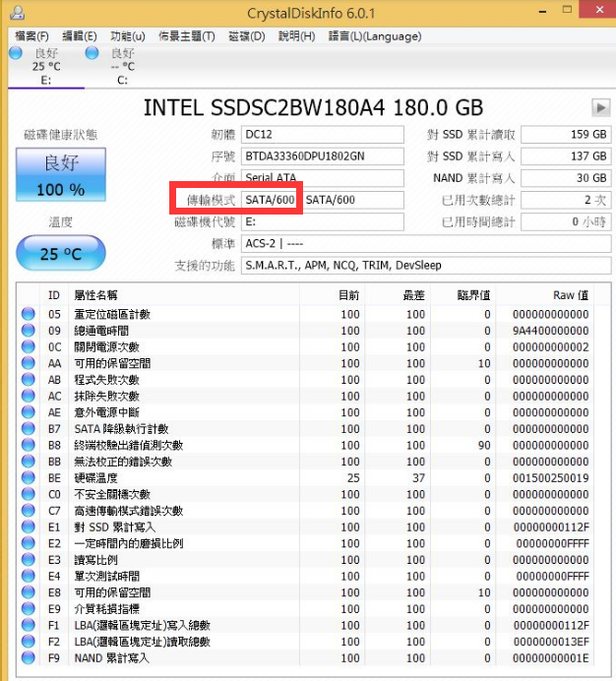Click the power on hours value 0 小時

(566, 222)
